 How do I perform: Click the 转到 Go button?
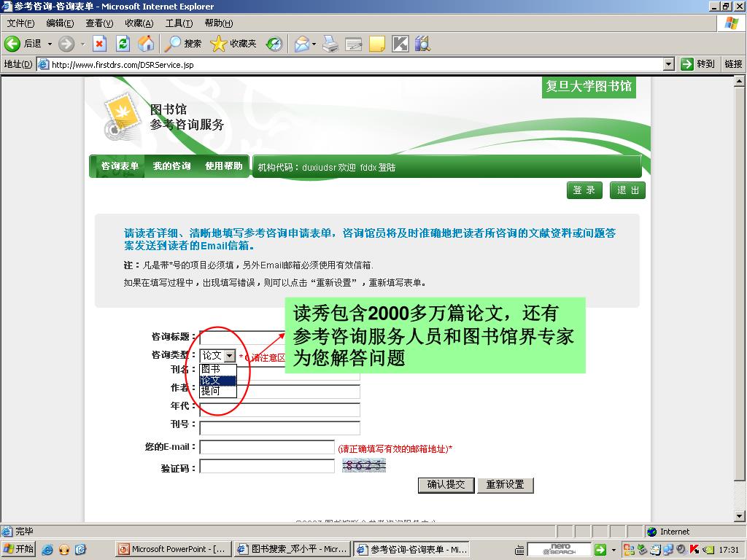(x=698, y=64)
